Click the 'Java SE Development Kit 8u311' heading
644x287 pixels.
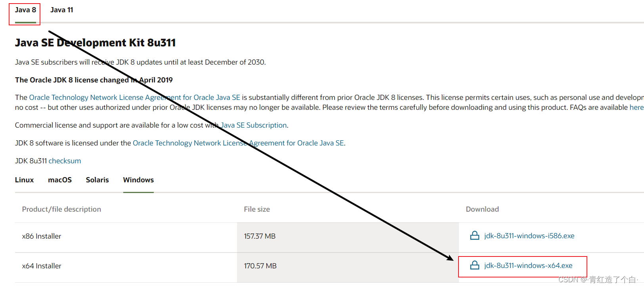[x=95, y=43]
